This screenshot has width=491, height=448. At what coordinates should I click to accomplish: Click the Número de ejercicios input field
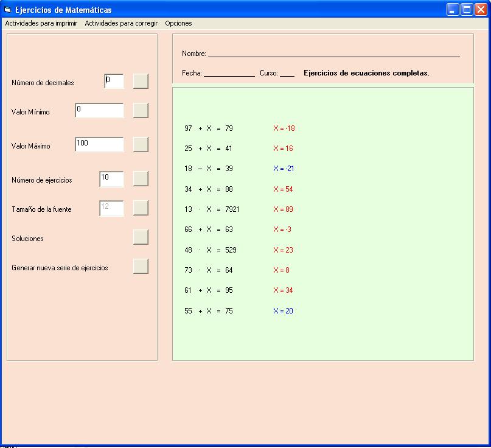[x=111, y=179]
